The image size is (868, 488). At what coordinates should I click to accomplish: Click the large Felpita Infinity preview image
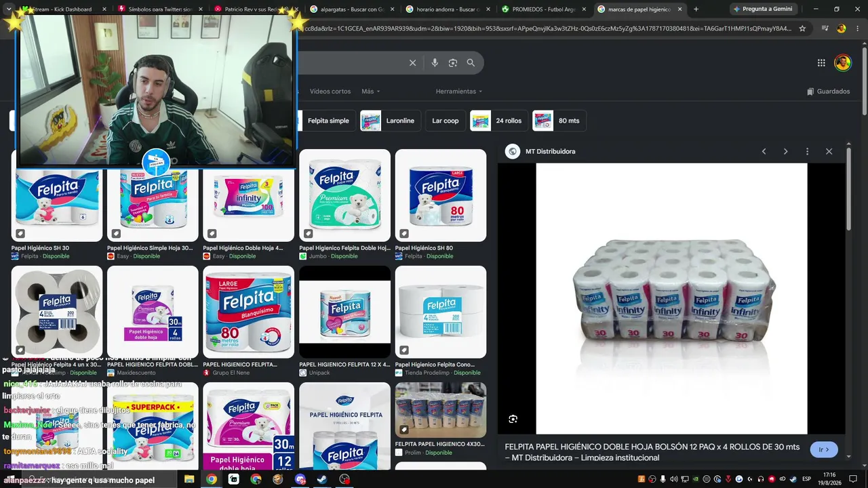[671, 298]
